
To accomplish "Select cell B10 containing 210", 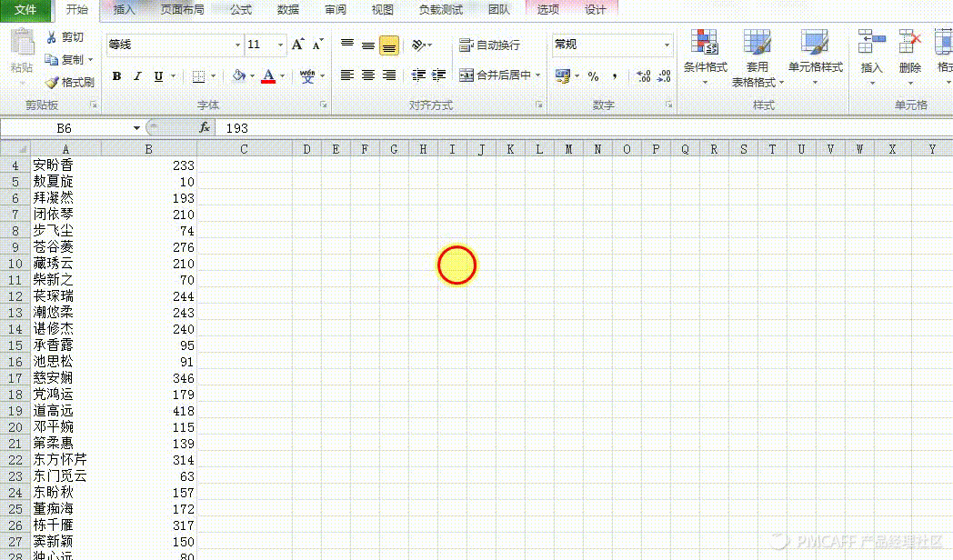I will (149, 264).
